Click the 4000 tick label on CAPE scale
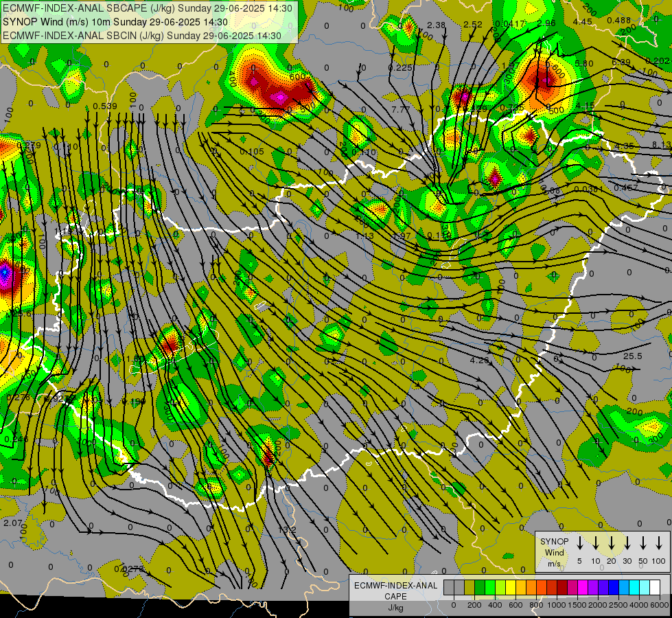The width and height of the screenshot is (672, 618). click(639, 605)
